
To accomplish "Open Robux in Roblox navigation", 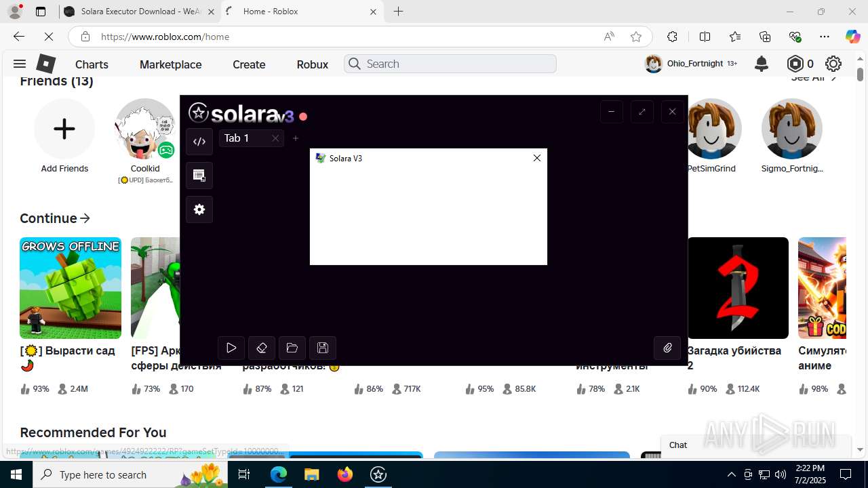I will tap(313, 64).
